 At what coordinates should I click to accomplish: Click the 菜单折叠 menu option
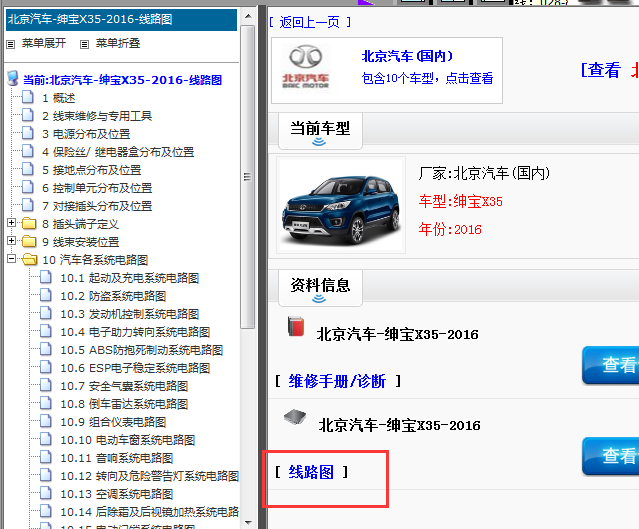pyautogui.click(x=118, y=43)
